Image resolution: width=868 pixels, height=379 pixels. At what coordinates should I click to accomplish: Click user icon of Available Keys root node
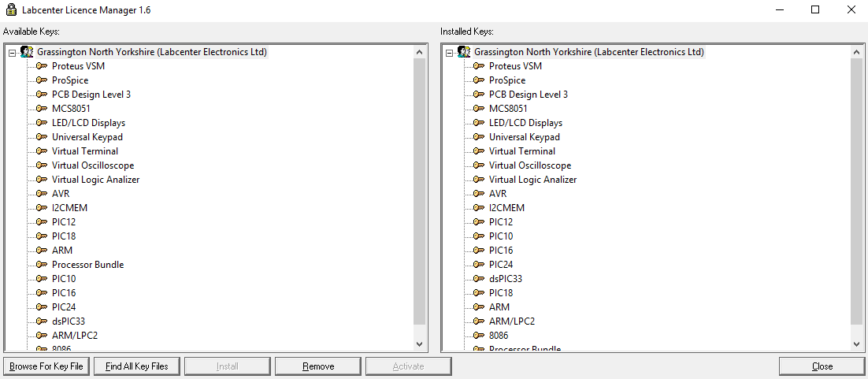[x=27, y=52]
